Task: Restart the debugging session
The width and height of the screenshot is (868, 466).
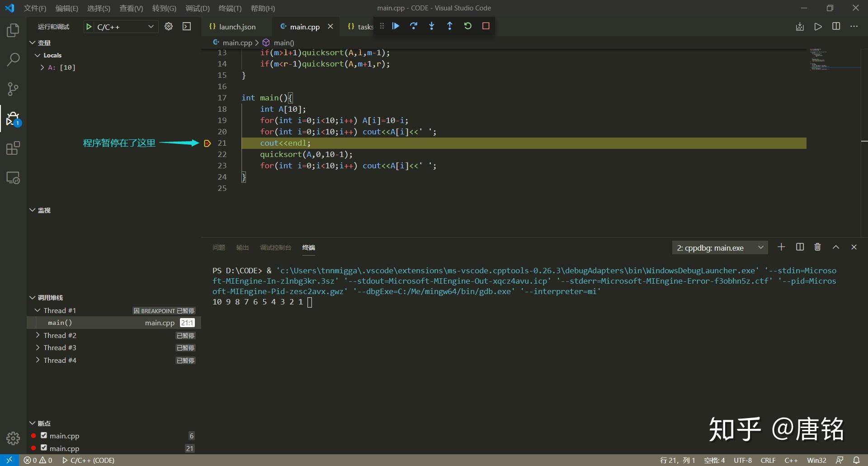Action: 468,26
